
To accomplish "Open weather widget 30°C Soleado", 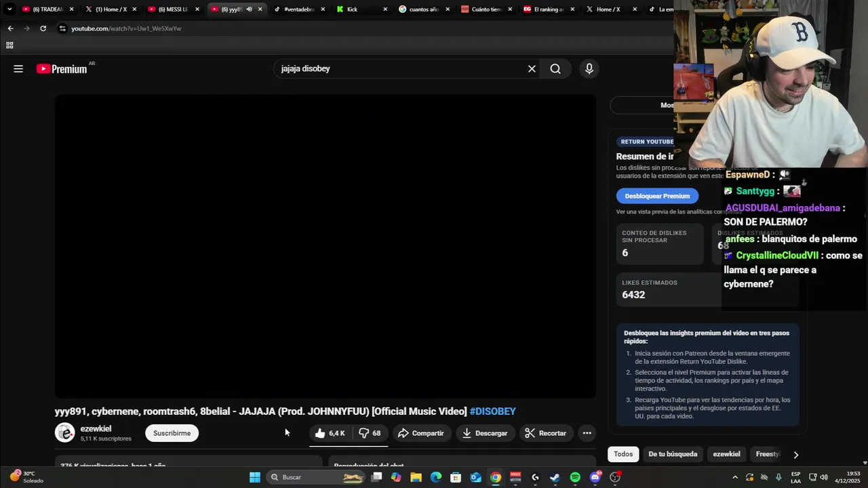I will 27,477.
